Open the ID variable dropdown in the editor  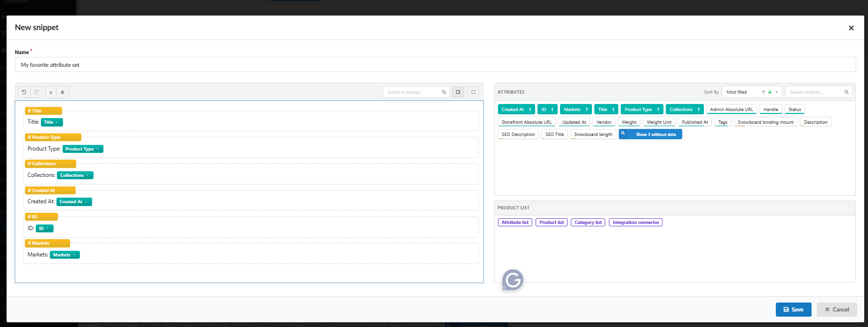(x=45, y=229)
